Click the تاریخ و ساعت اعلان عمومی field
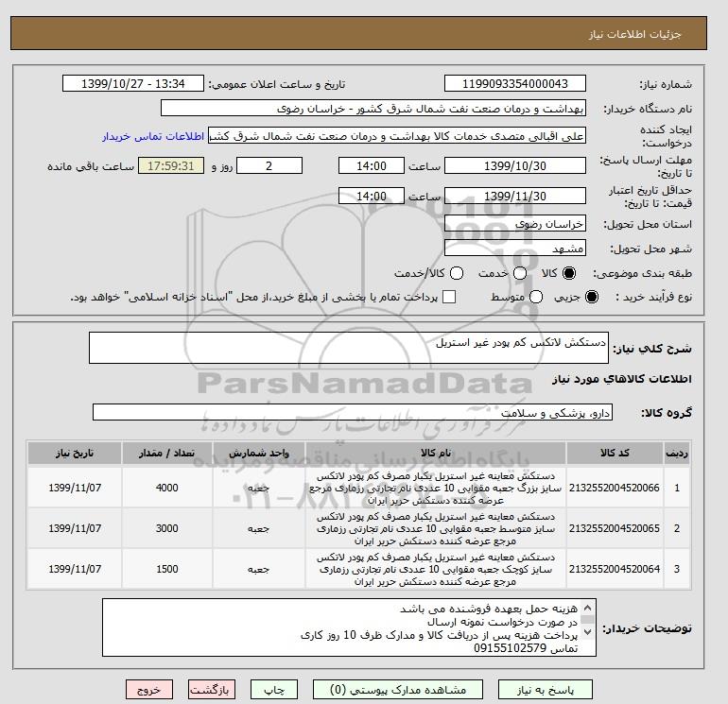Viewport: 728px width, 704px height. (133, 83)
